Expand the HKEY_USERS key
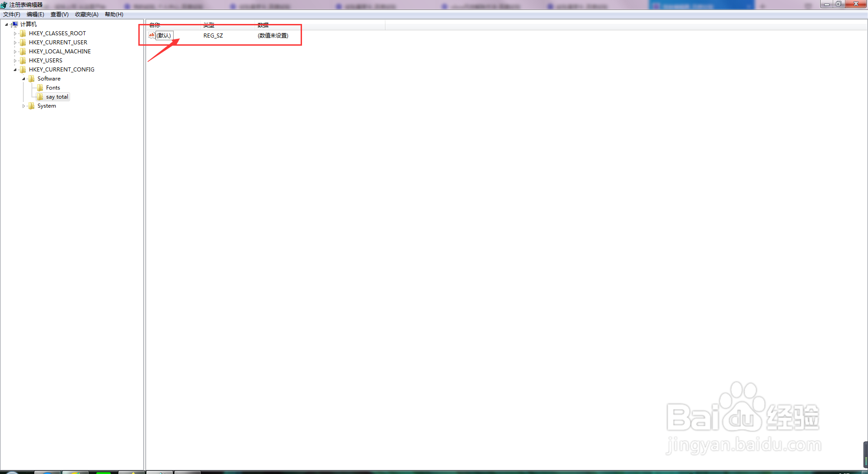 [15, 61]
